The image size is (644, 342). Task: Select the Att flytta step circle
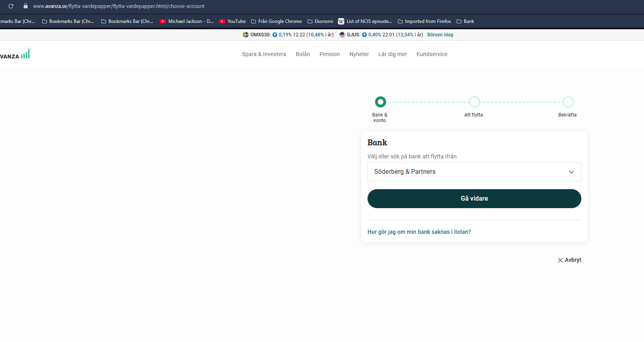tap(474, 102)
